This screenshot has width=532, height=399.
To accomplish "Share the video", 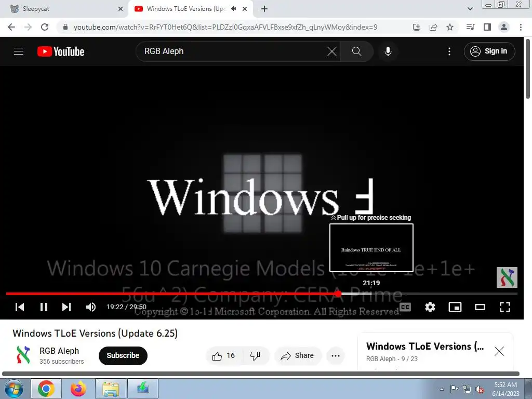I will point(297,355).
